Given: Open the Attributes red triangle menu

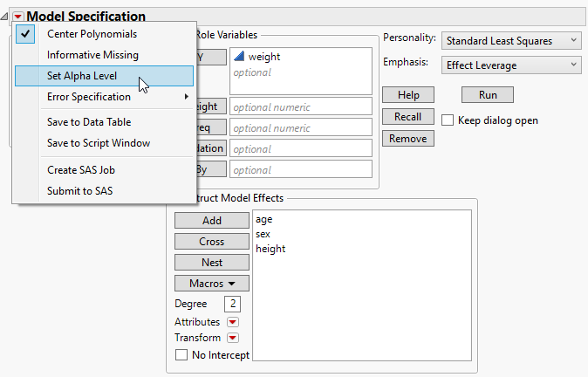Looking at the screenshot, I should (x=233, y=322).
